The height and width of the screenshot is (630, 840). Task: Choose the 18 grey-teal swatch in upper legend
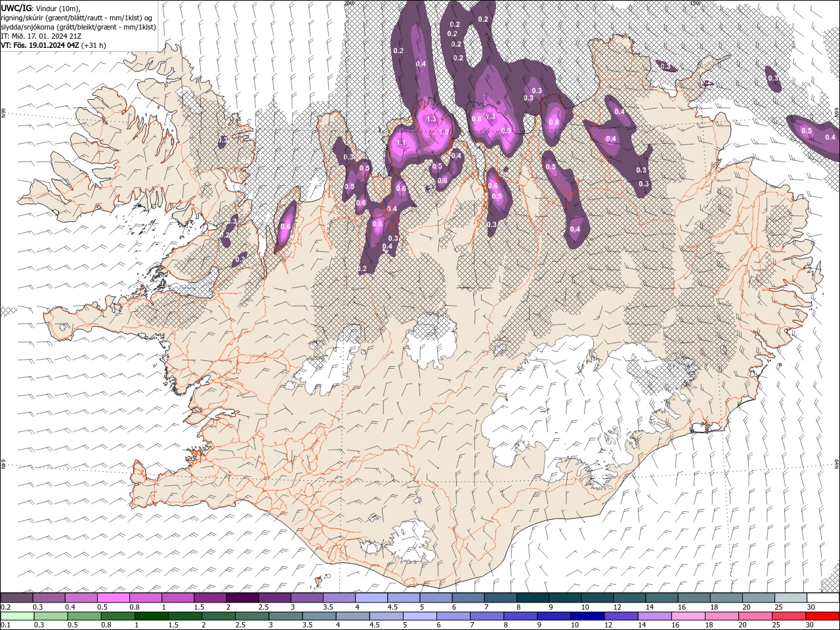(x=726, y=598)
